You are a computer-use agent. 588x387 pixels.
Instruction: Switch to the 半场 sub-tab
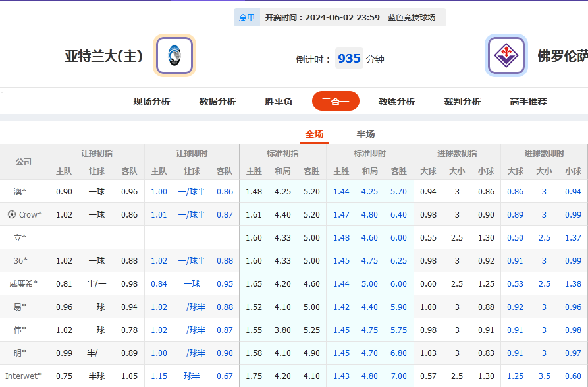pos(365,133)
